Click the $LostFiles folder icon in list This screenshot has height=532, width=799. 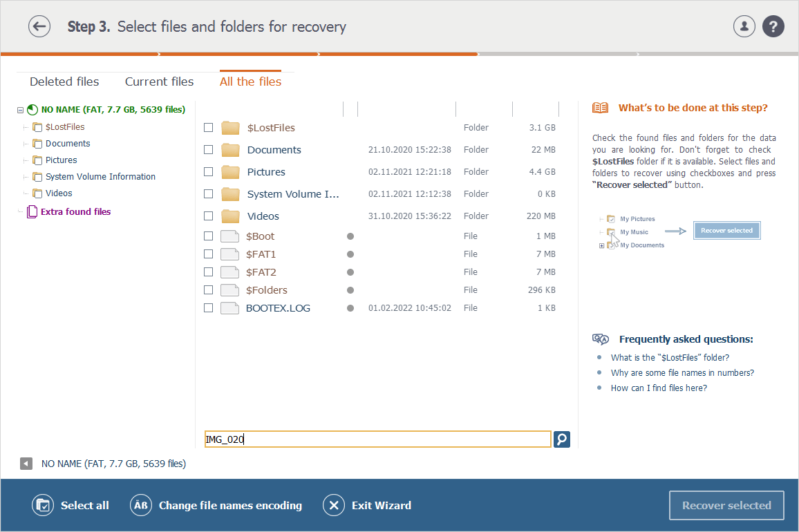pos(230,128)
